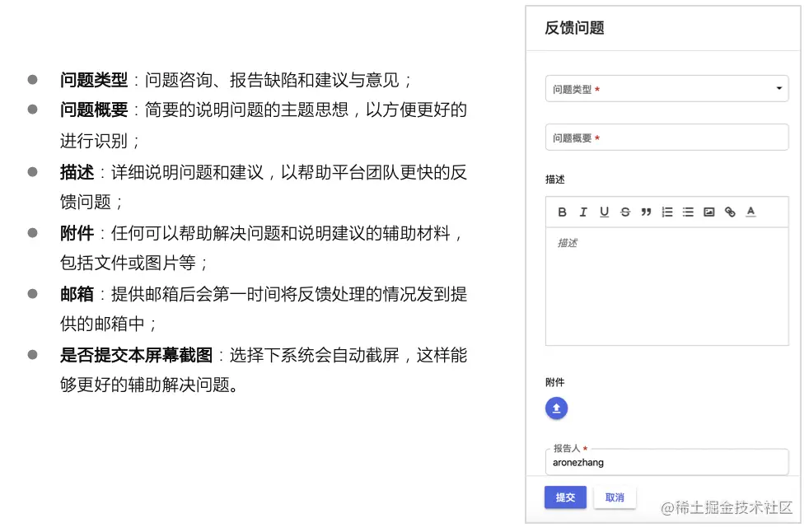Click the bold 是否提交本屏幕截图 heading
Viewport: 809px width, 532px height.
(136, 355)
